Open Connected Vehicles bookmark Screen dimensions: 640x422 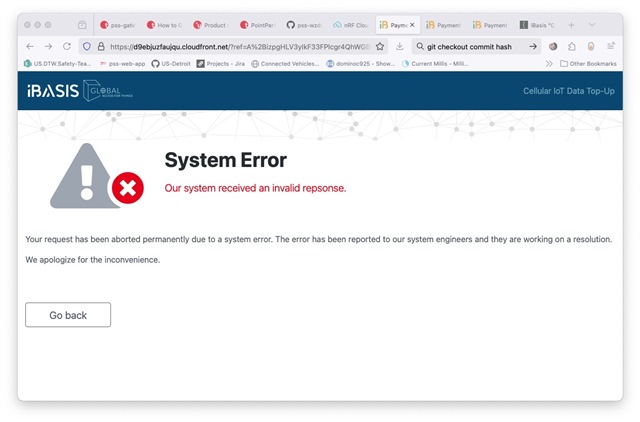point(285,64)
